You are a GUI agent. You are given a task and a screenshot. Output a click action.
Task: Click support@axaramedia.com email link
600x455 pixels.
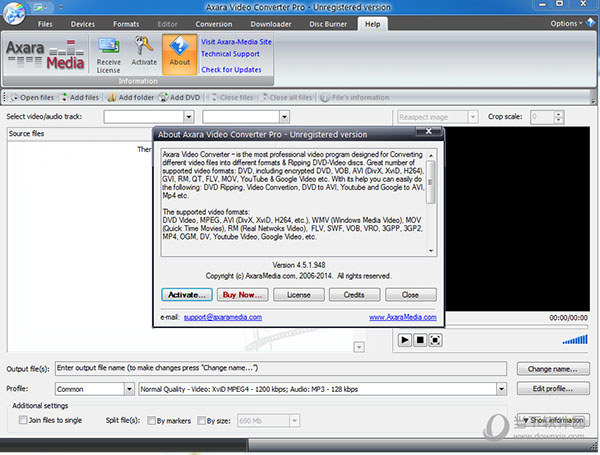coord(223,317)
